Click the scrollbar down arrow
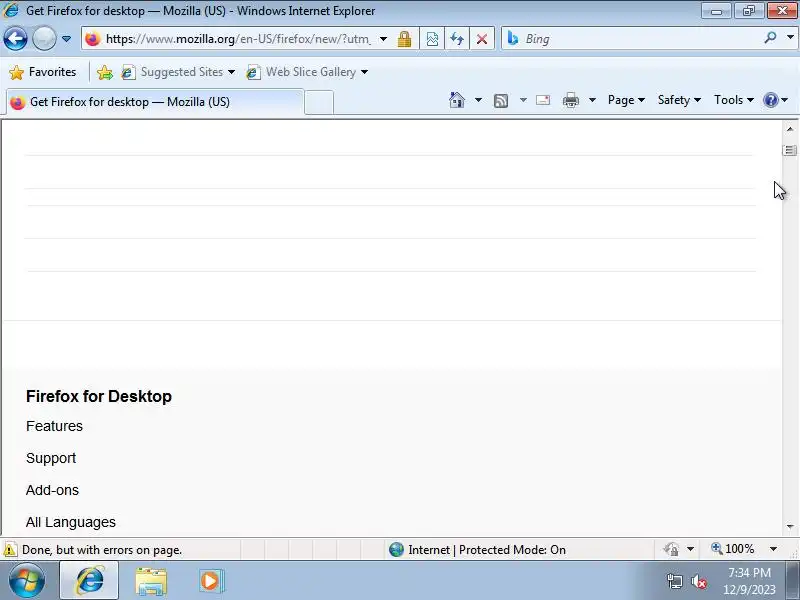The width and height of the screenshot is (800, 600). point(790,527)
